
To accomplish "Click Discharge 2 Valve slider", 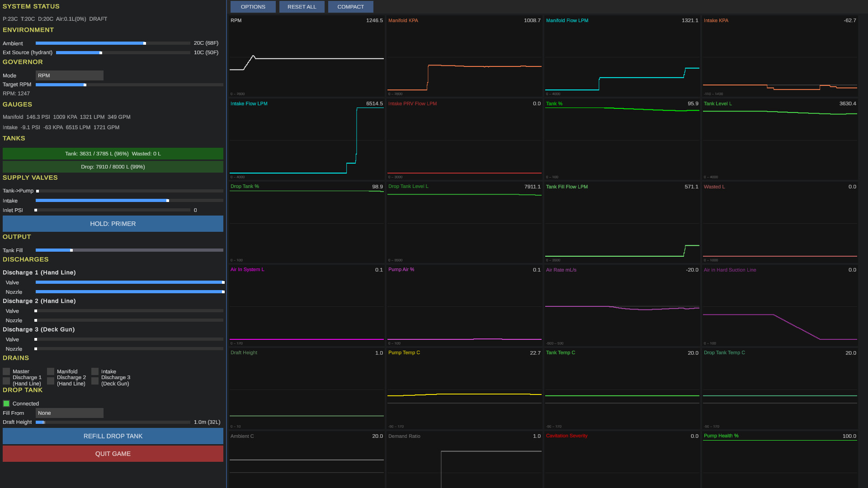I will [129, 311].
